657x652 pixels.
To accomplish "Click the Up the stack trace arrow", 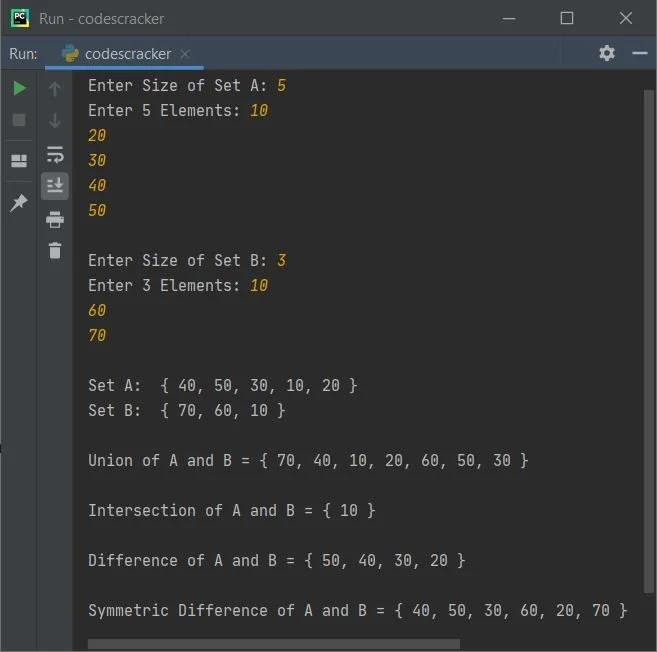I will click(x=55, y=88).
